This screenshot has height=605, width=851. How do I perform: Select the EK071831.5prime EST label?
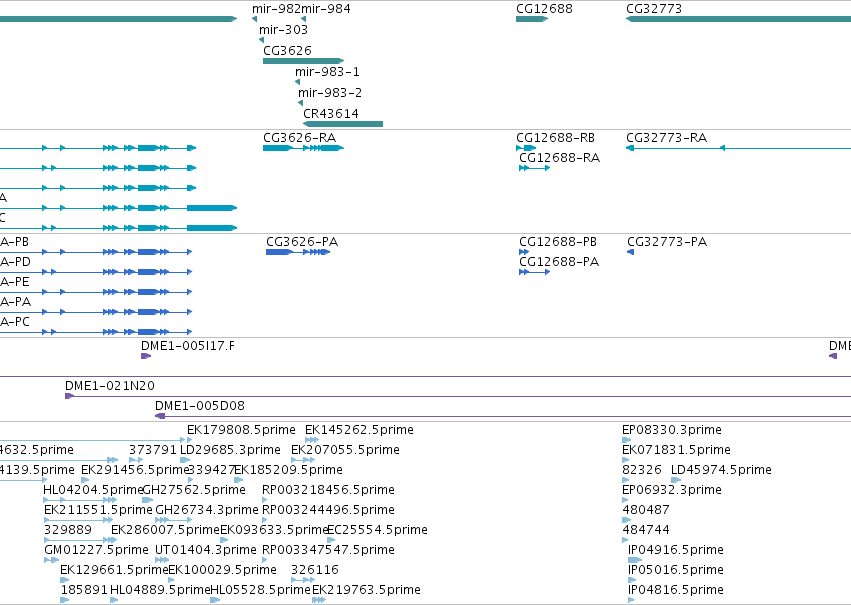[x=676, y=450]
